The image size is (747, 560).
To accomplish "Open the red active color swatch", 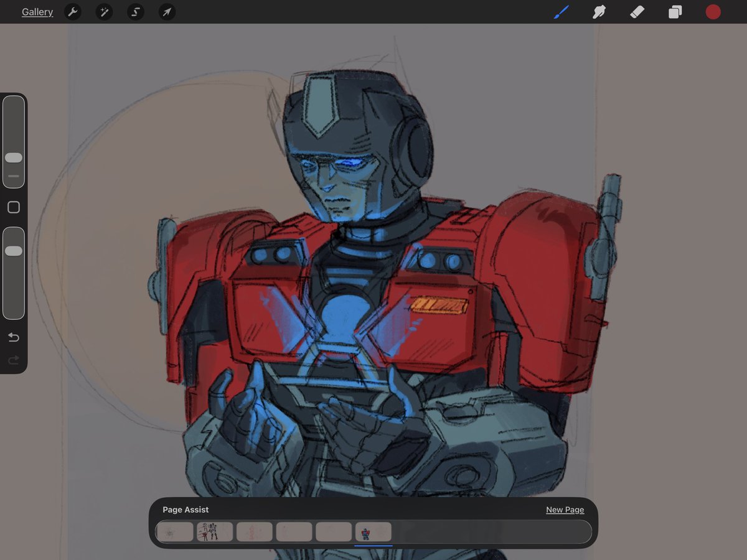I will [713, 12].
